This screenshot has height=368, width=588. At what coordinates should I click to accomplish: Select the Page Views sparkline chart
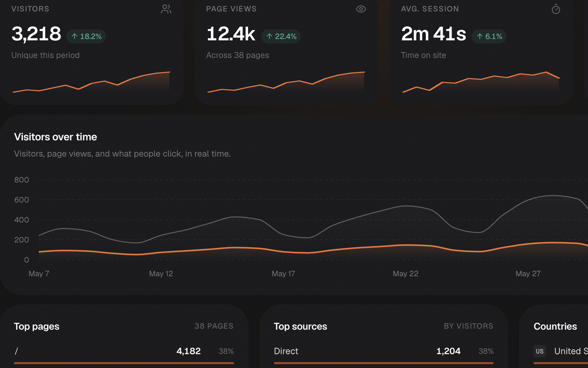pyautogui.click(x=286, y=82)
